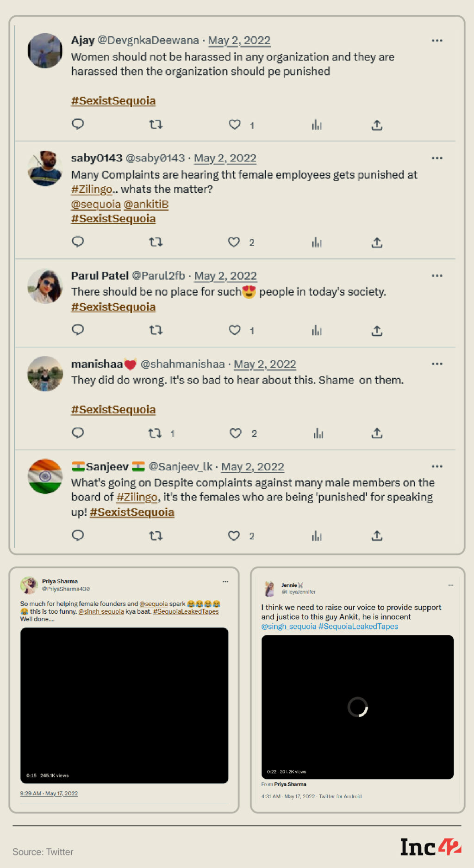View analytics on Ajay's tweet
The image size is (474, 868).
coord(317,125)
